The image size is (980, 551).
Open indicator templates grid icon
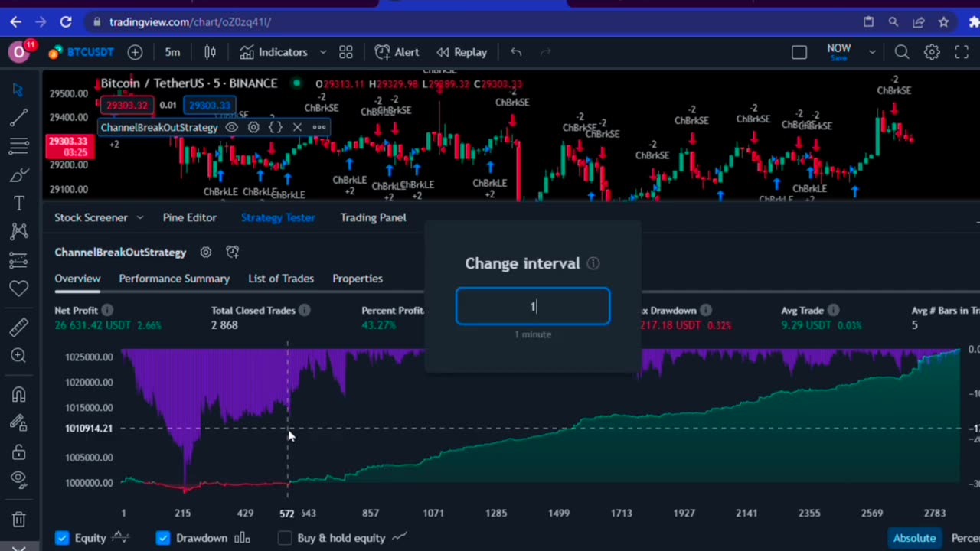pos(346,52)
